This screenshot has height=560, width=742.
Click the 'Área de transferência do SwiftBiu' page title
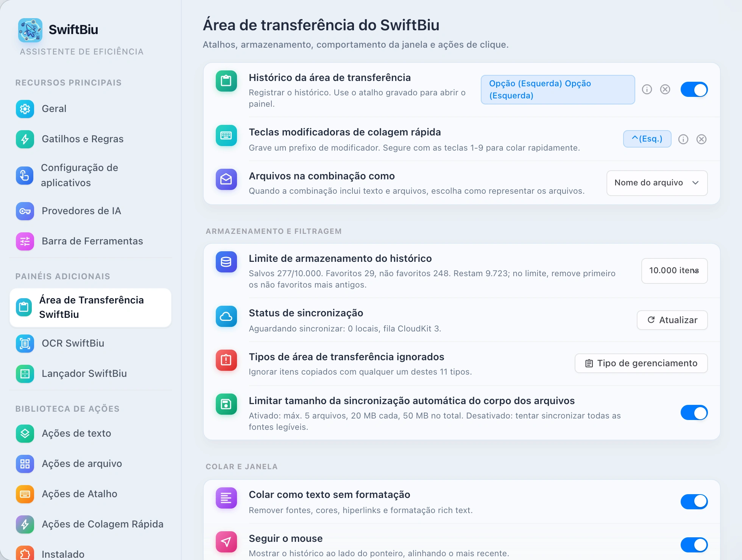coord(321,25)
